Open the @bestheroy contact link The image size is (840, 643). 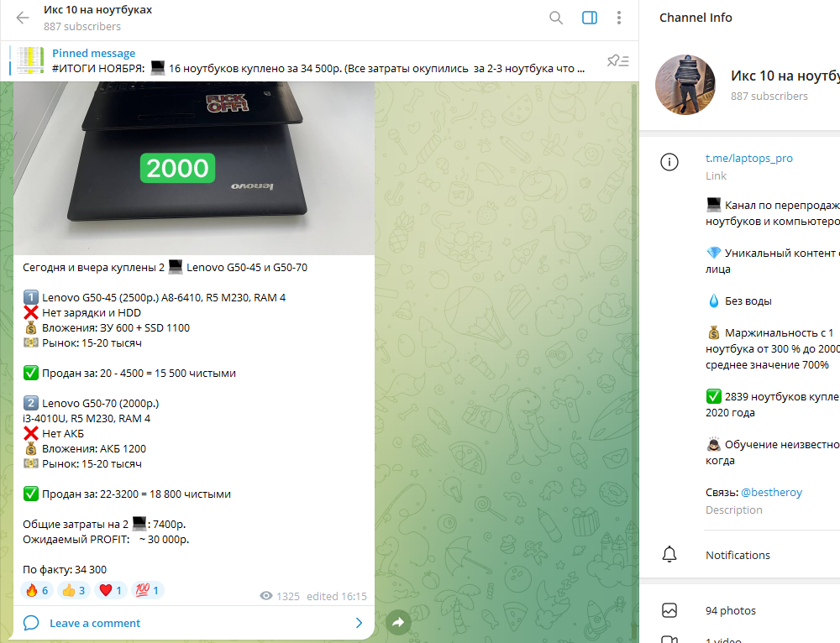(x=771, y=492)
